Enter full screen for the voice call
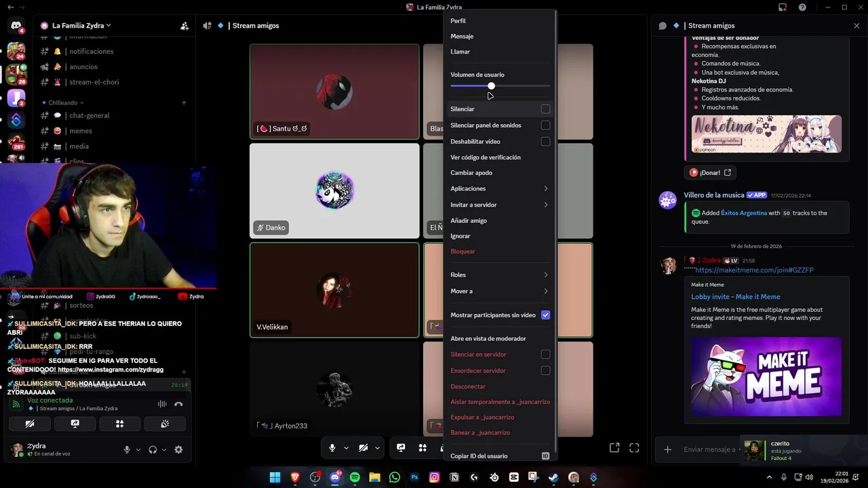This screenshot has height=488, width=868. pos(634,448)
